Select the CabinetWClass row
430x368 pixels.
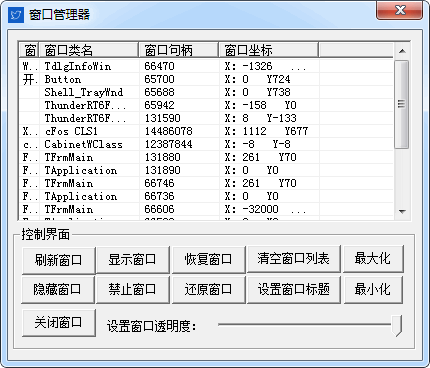(206, 144)
